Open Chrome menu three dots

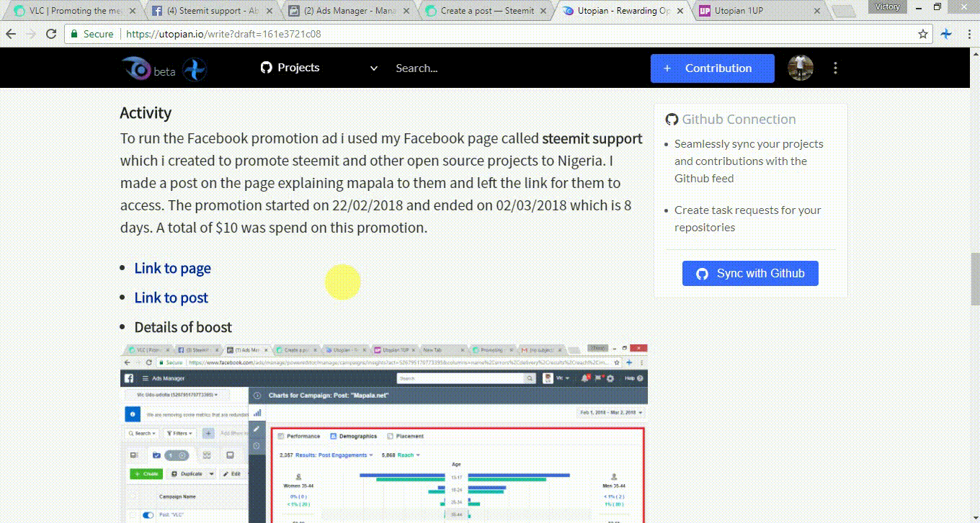point(968,34)
